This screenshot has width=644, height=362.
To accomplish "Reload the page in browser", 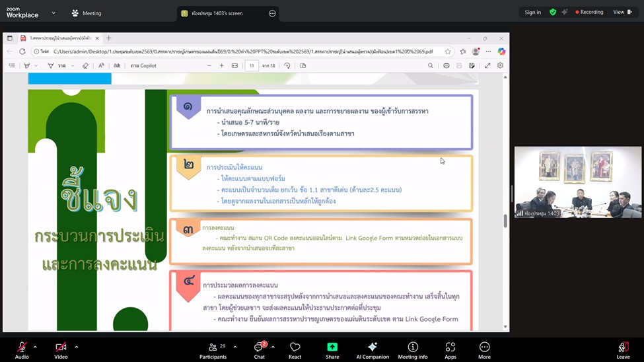I will 22,52.
